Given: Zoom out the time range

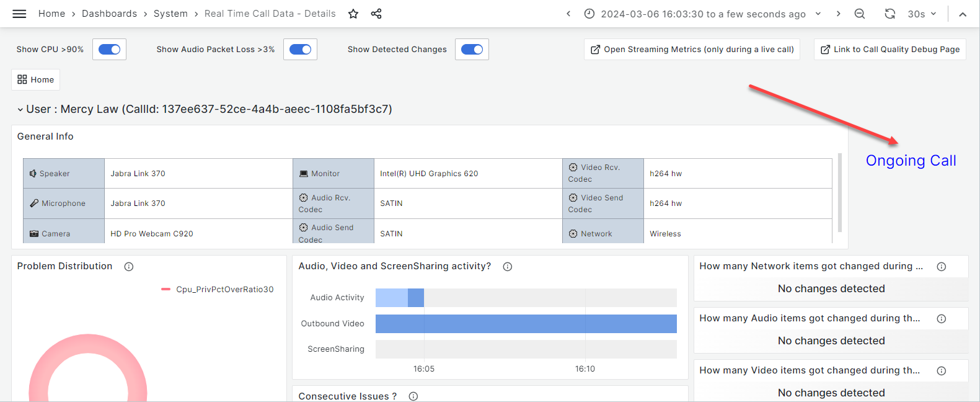Looking at the screenshot, I should 860,14.
